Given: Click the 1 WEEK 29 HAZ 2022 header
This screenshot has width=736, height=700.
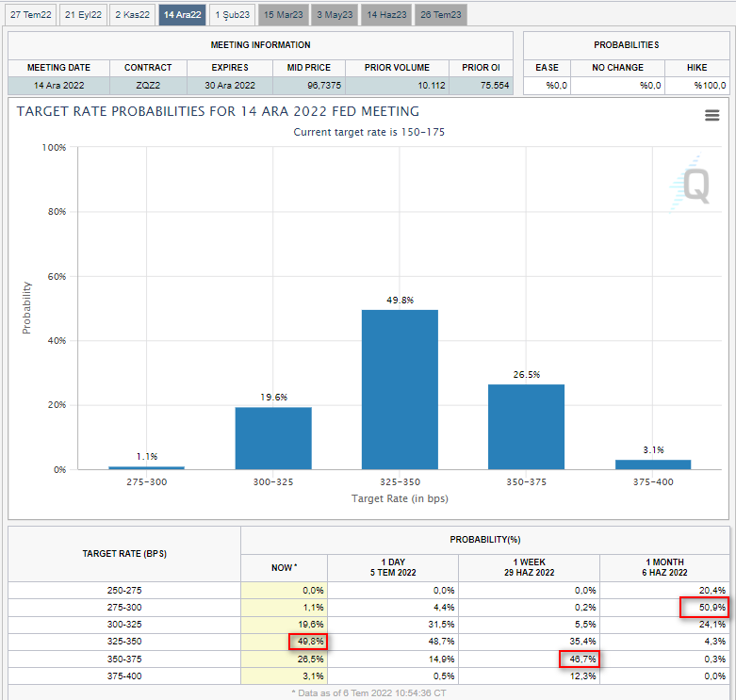Looking at the screenshot, I should [x=529, y=567].
